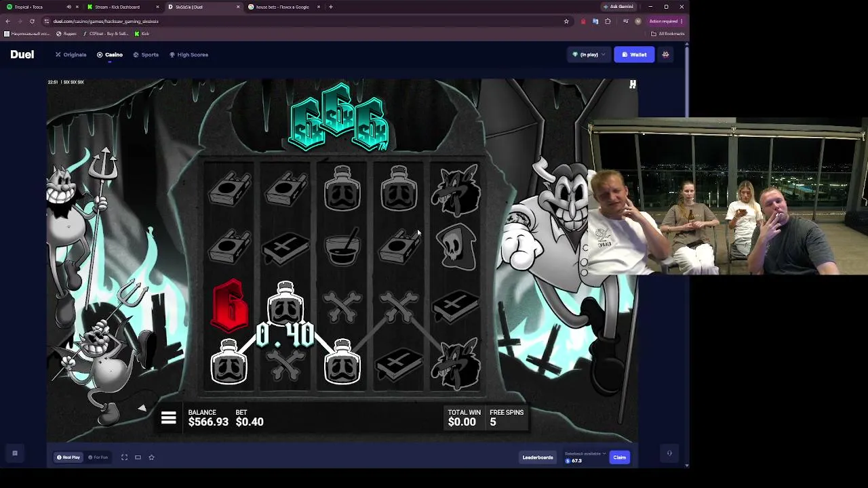Open the support headset widget
The width and height of the screenshot is (868, 488).
pos(669,453)
